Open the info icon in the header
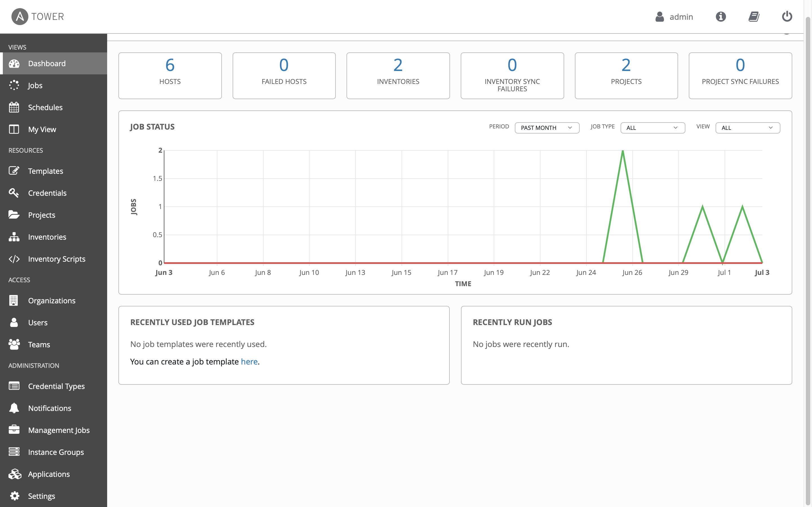Viewport: 812px width, 507px height. coord(721,16)
